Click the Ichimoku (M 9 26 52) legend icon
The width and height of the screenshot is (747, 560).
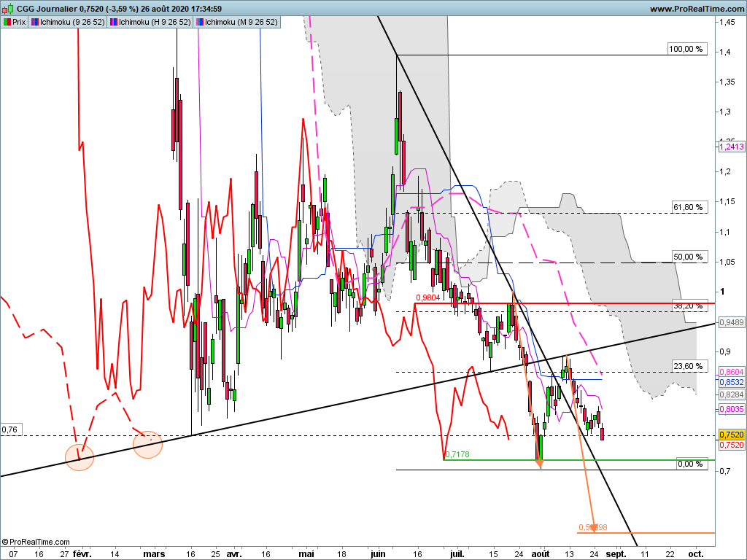tap(199, 22)
